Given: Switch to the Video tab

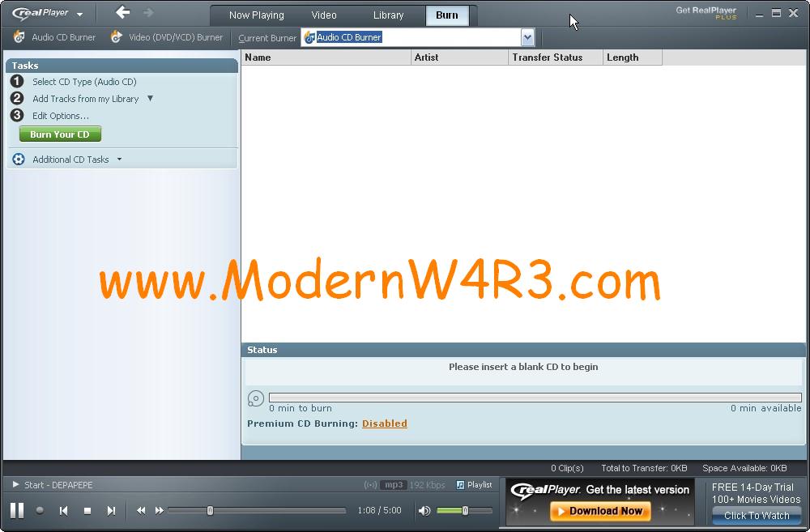Looking at the screenshot, I should tap(324, 15).
